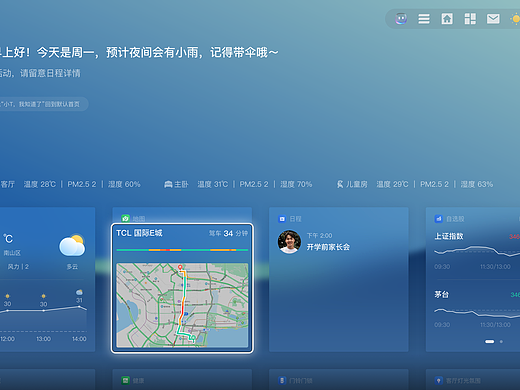Click living room 温度 28℃ reading
The height and width of the screenshot is (390, 520).
[x=40, y=184]
